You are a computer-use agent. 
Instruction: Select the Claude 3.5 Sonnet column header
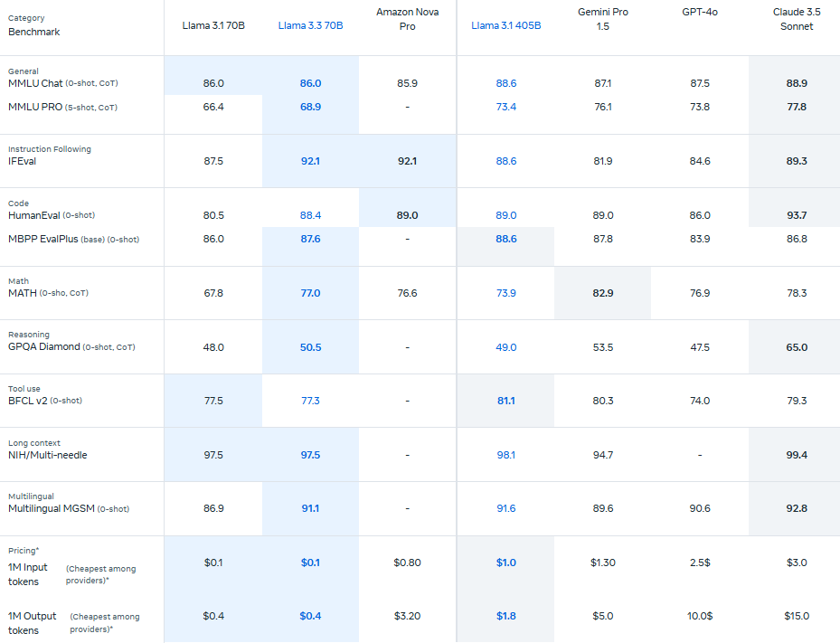(x=797, y=19)
